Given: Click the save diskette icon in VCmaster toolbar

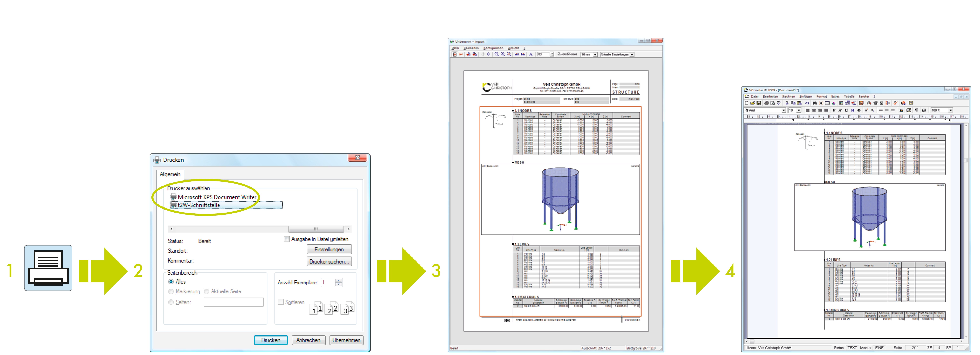Looking at the screenshot, I should point(759,103).
